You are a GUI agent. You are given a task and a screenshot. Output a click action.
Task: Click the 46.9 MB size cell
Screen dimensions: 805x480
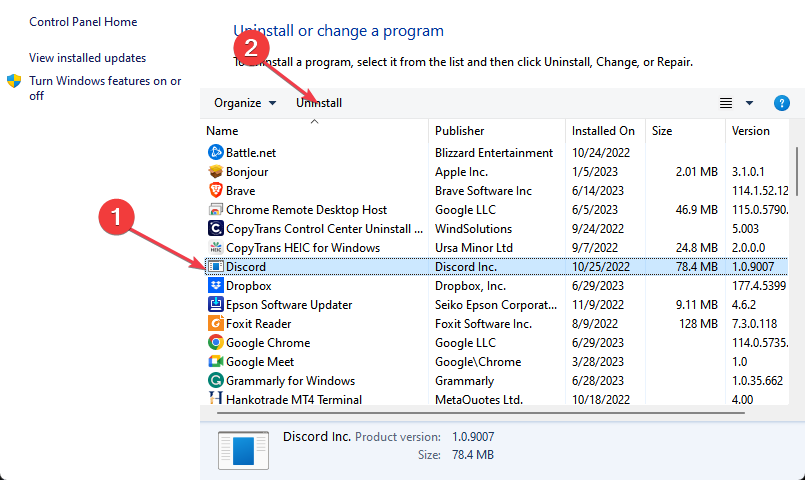pos(696,209)
